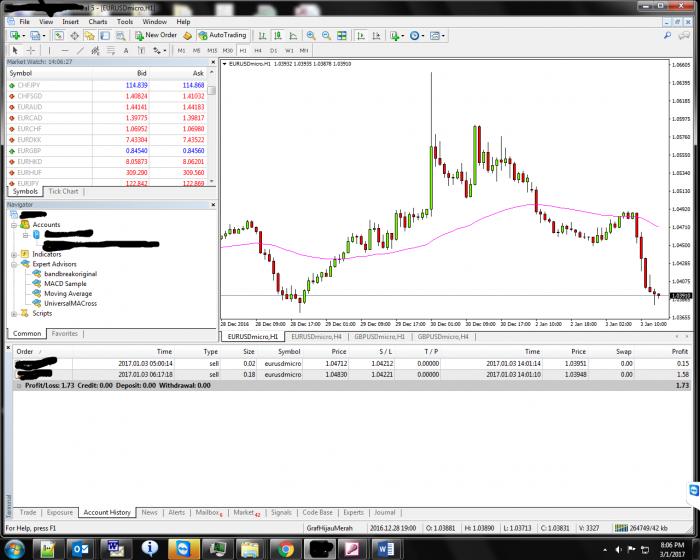The image size is (700, 560).
Task: Zoom out on the chart
Action: coord(326,35)
